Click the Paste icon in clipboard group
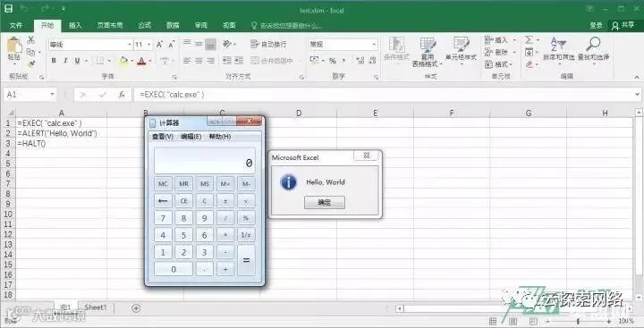The image size is (644, 328). pos(14,46)
